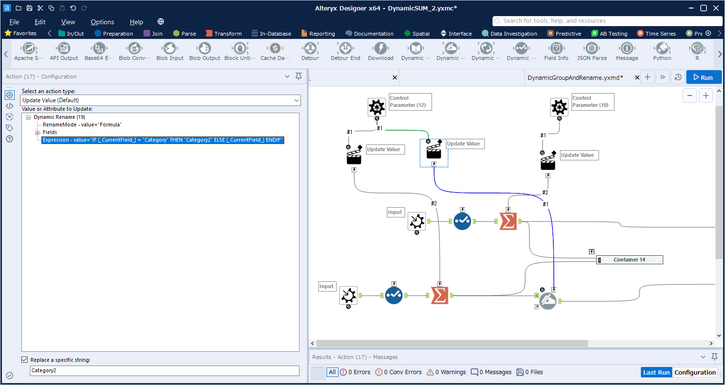The height and width of the screenshot is (385, 725).
Task: Click the Undo arrow icon
Action: click(73, 8)
